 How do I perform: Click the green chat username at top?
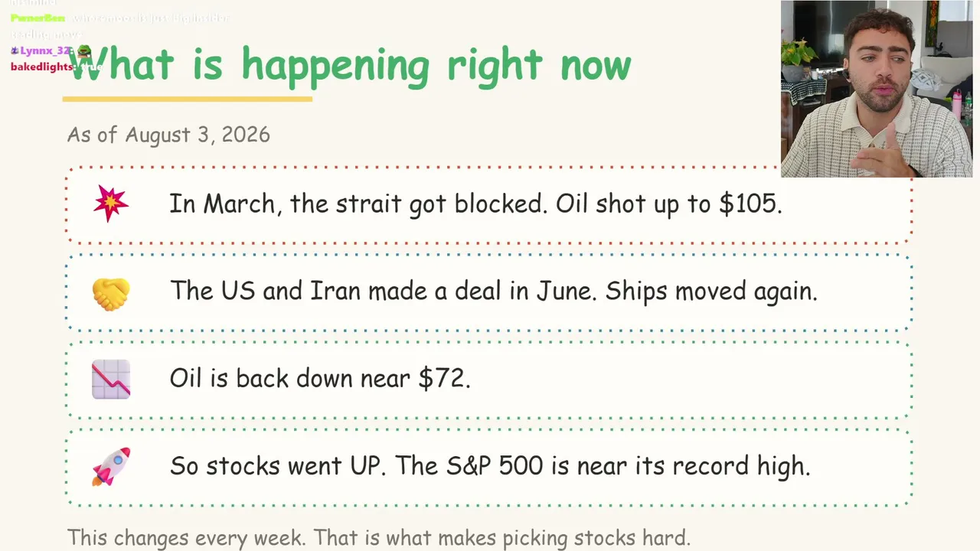tap(38, 18)
